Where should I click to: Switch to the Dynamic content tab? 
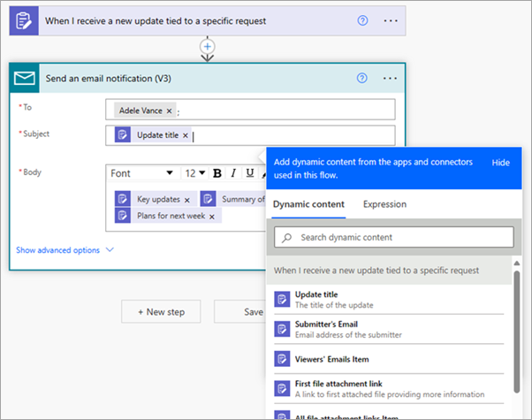click(x=308, y=204)
